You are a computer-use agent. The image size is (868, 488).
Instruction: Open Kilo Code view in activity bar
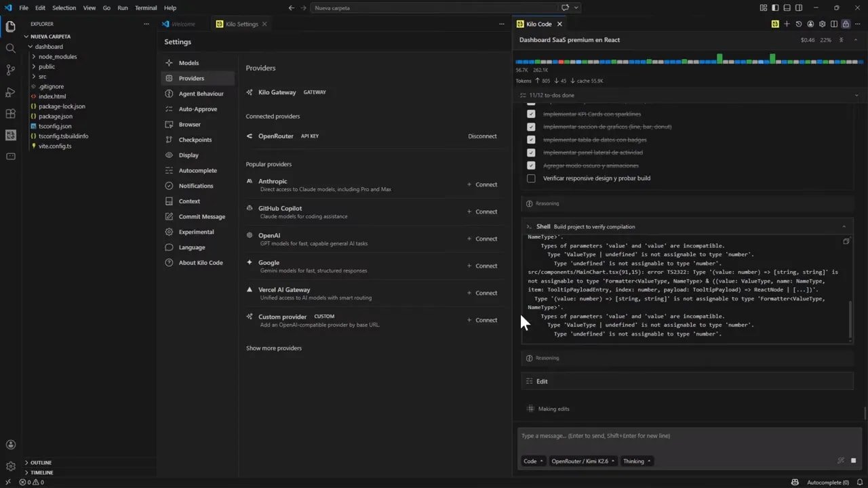coord(10,135)
